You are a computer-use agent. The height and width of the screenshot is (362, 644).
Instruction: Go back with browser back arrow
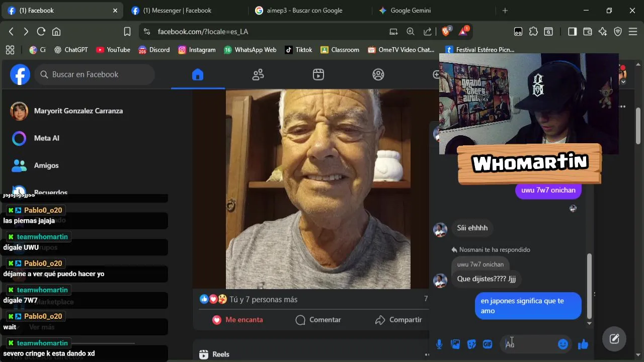(x=12, y=32)
